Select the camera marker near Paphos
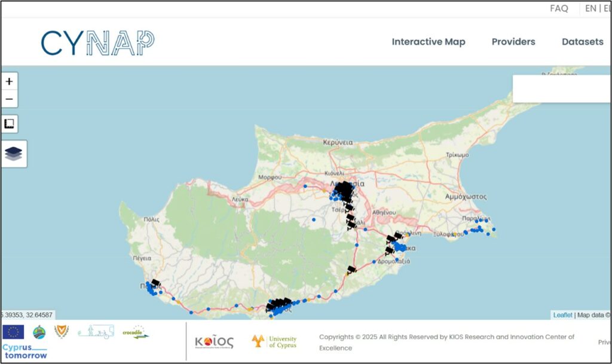The height and width of the screenshot is (364, 612). click(x=155, y=283)
